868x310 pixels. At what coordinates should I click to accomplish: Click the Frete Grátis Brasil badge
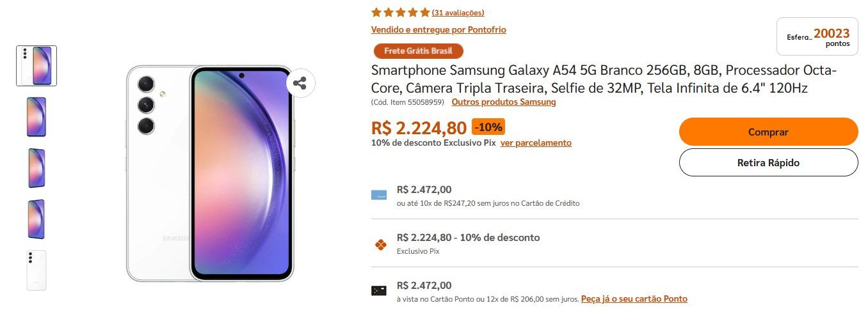tap(418, 50)
